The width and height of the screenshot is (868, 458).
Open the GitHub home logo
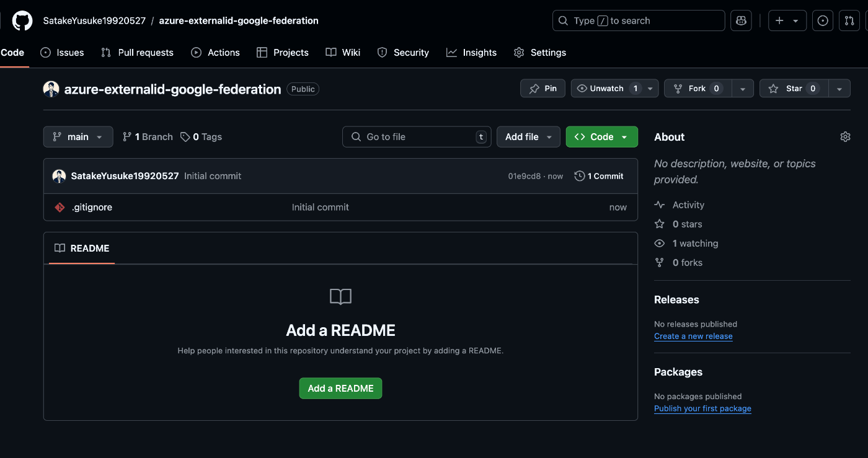(x=22, y=20)
